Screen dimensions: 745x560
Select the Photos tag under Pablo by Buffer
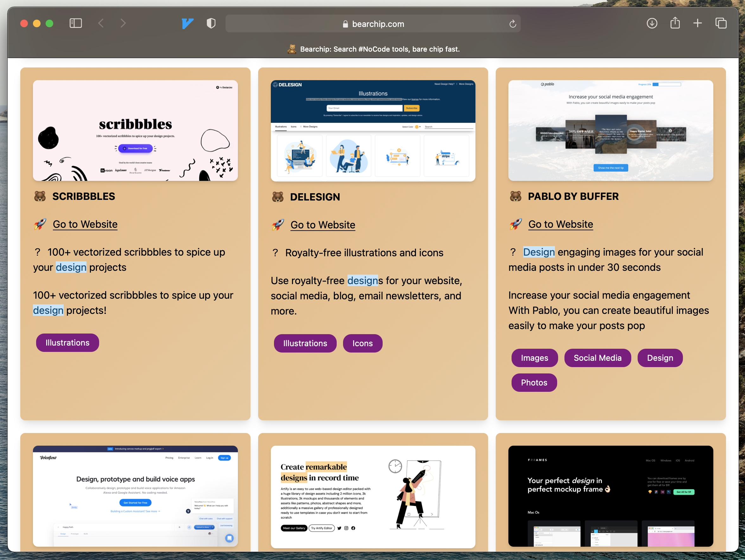pyautogui.click(x=534, y=383)
